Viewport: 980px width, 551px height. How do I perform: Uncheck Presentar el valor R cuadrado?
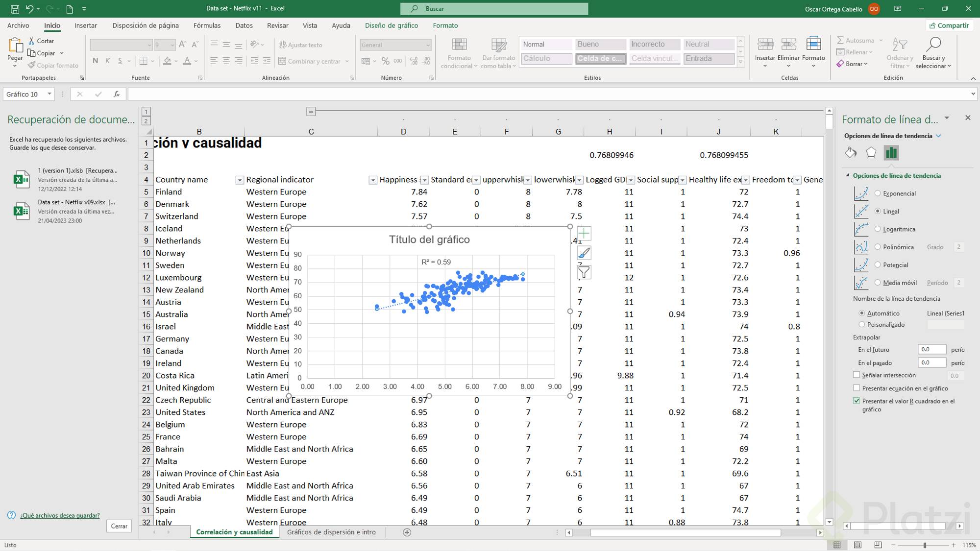pyautogui.click(x=857, y=401)
